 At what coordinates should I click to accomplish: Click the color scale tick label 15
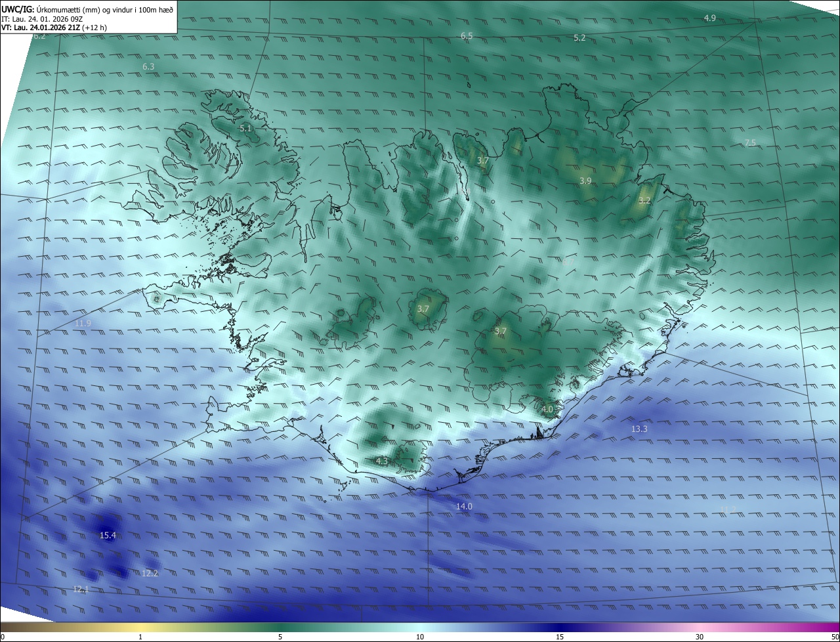tap(560, 637)
